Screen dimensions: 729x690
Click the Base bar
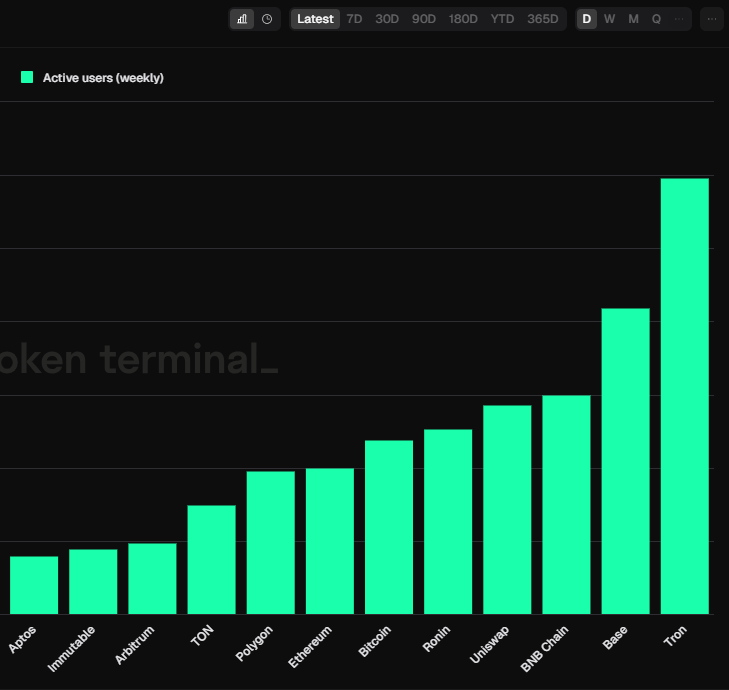pos(625,461)
